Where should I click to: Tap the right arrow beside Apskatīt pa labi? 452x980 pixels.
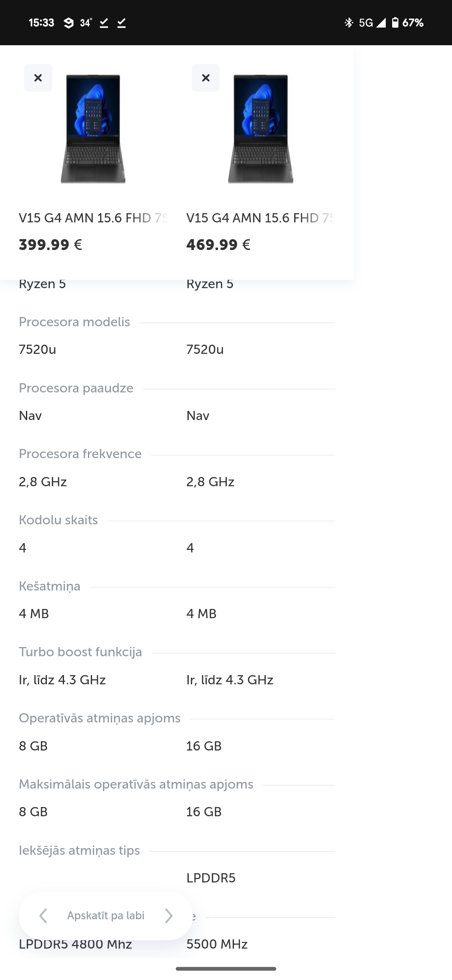[169, 916]
